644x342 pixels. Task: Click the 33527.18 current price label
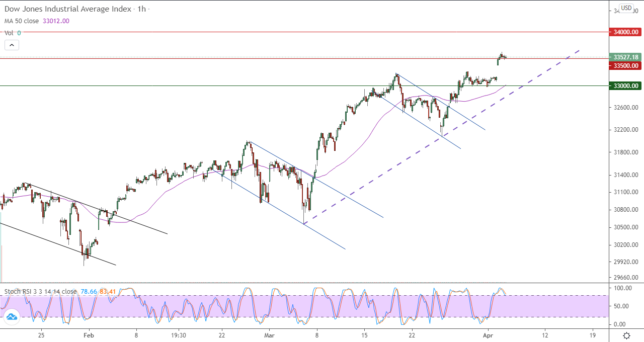coord(625,57)
